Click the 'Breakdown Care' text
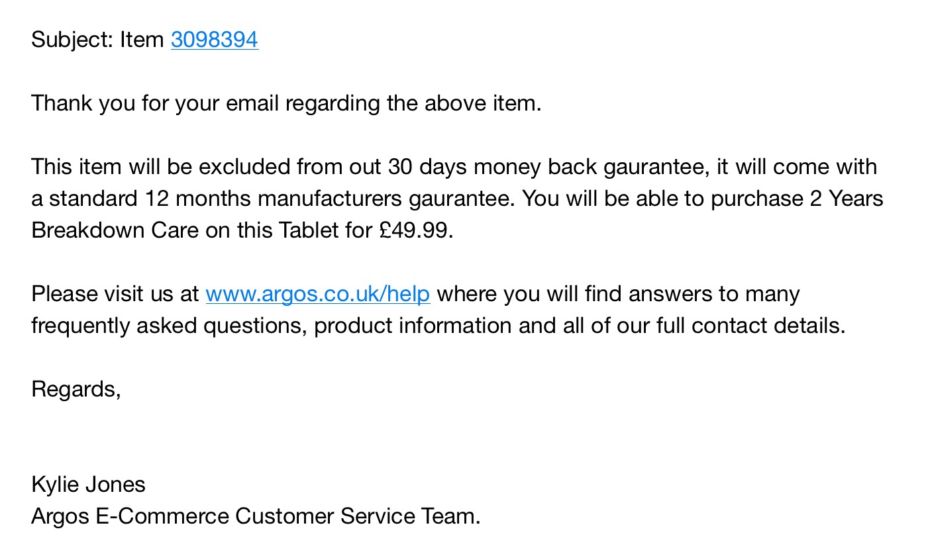Screen dimensions: 928x560 [115, 230]
